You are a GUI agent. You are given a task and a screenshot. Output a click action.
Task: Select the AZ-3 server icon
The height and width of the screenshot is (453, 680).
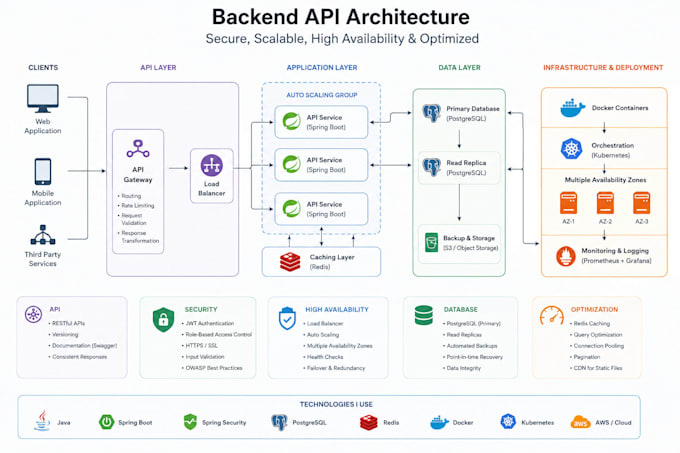pos(641,203)
